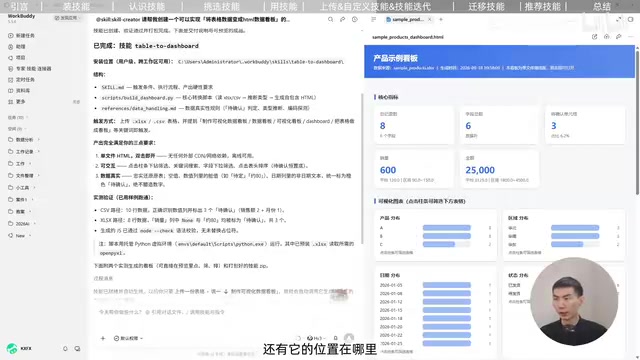This screenshot has height=360, width=640.
Task: Open dashboard file externally icon
Action: 594,37
